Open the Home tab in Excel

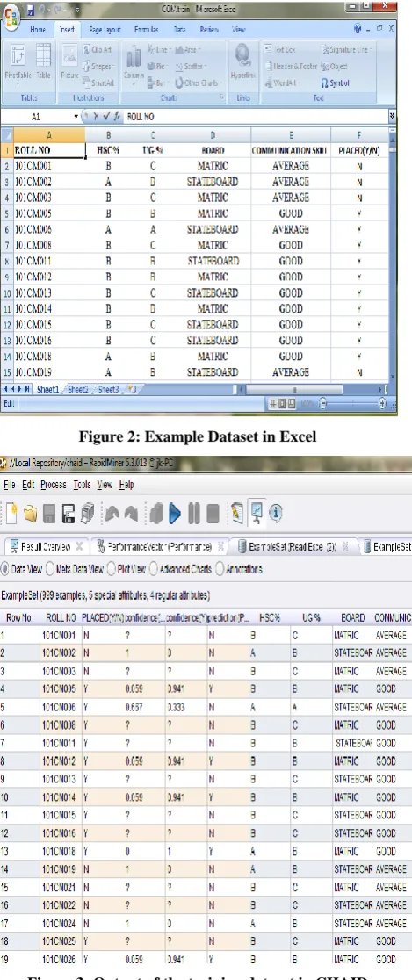38,29
